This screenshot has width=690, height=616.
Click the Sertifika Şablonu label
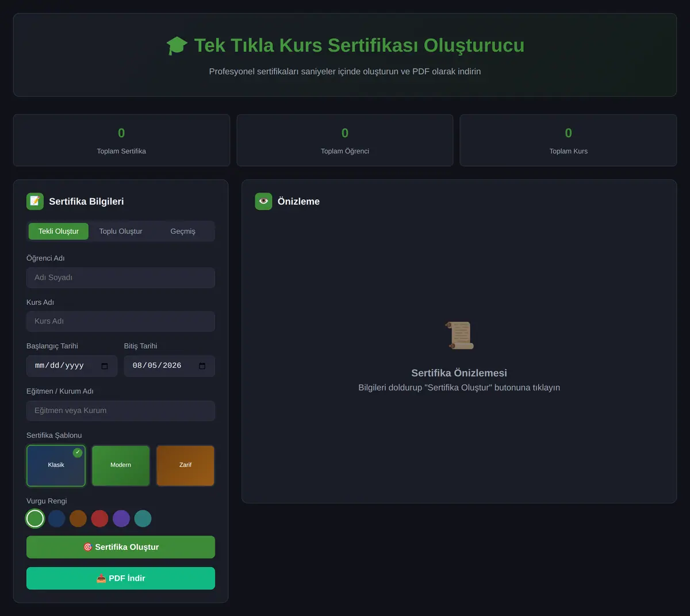pyautogui.click(x=54, y=435)
